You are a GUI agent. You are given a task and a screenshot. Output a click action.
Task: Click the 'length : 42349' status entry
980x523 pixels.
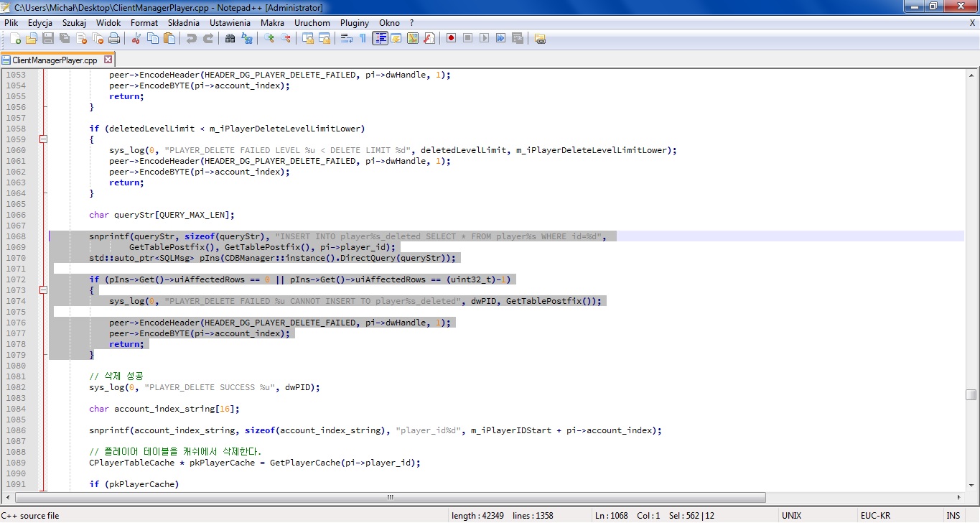(x=477, y=516)
